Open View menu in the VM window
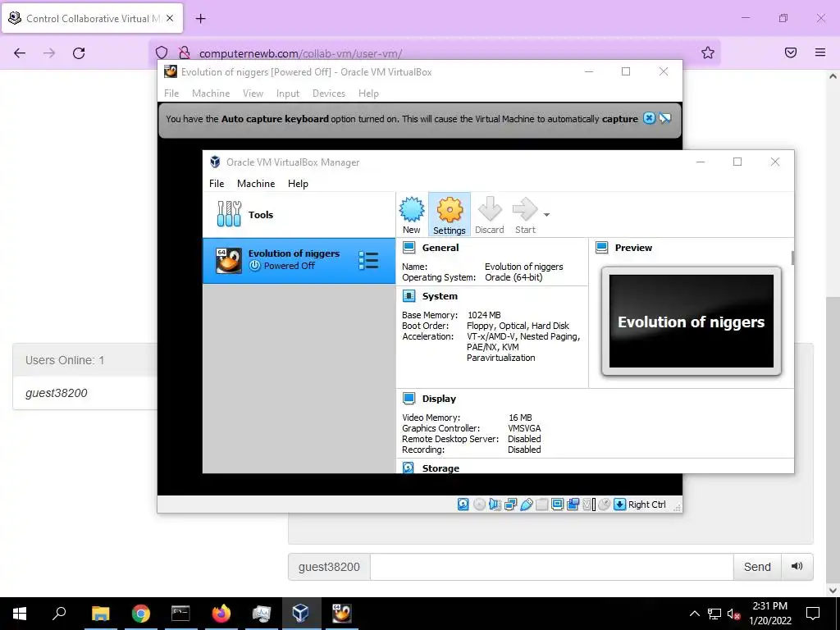 tap(253, 94)
